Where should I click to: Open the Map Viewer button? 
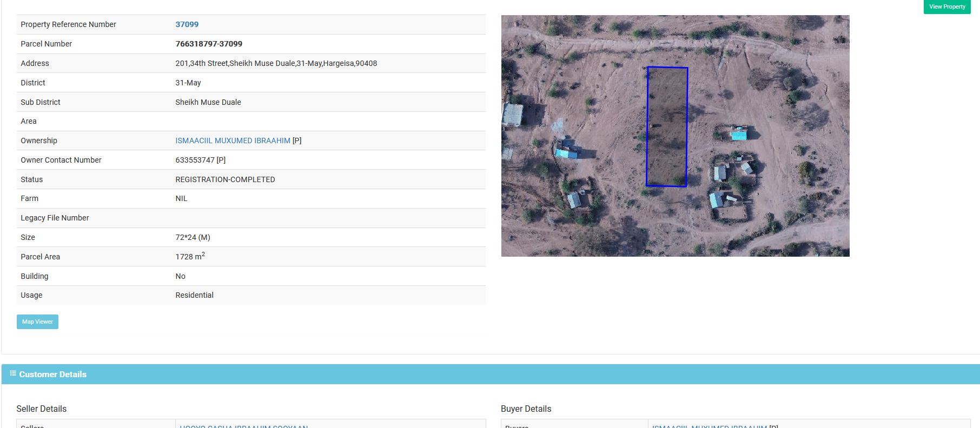tap(37, 322)
